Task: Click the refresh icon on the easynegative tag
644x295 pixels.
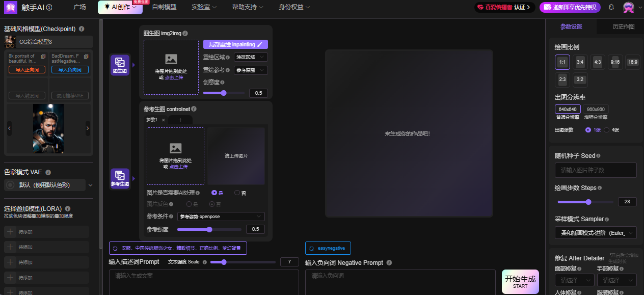Action: [x=311, y=248]
